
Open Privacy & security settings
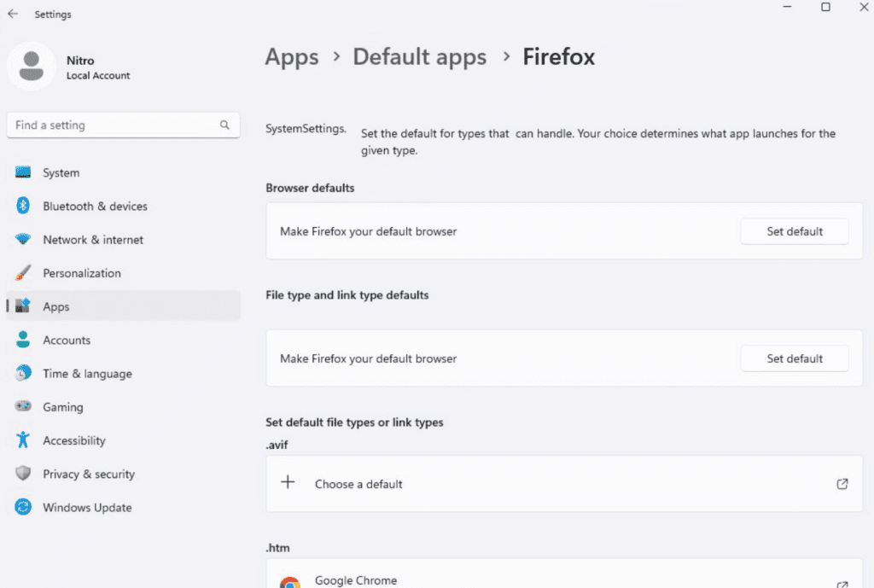coord(123,473)
